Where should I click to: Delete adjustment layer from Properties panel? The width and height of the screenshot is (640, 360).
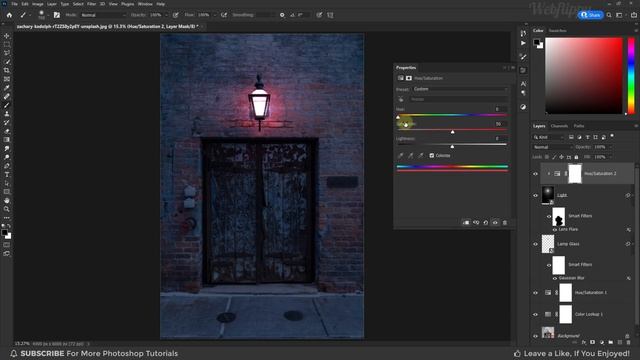505,223
